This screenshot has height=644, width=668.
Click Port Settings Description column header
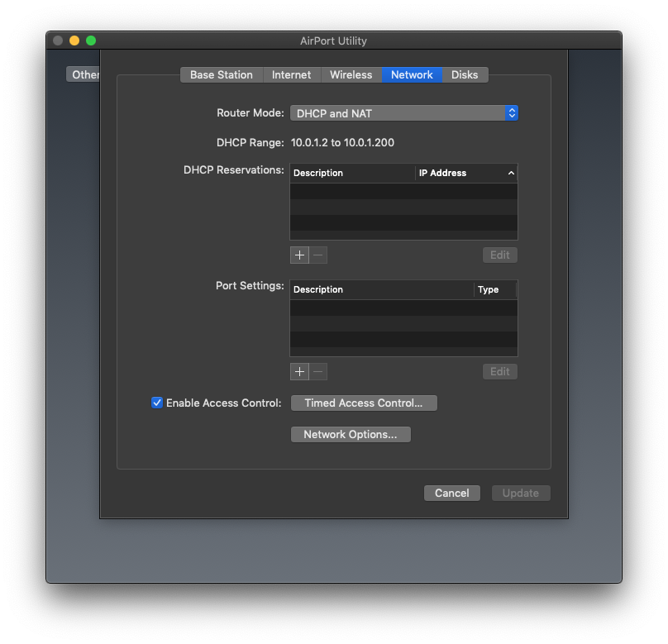coord(382,289)
